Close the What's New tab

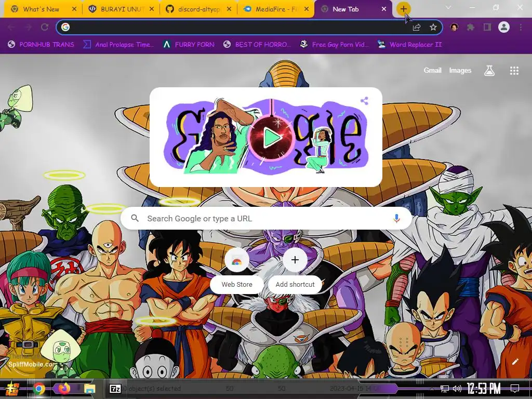point(74,9)
